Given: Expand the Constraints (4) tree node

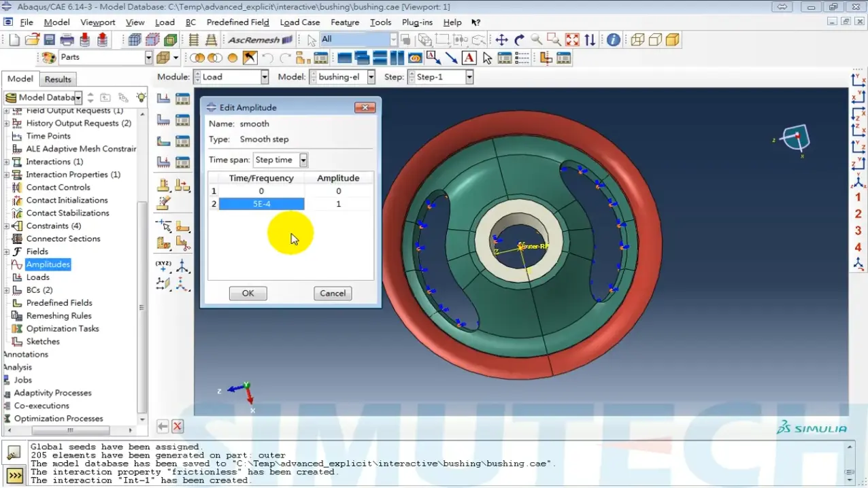Looking at the screenshot, I should tap(7, 226).
